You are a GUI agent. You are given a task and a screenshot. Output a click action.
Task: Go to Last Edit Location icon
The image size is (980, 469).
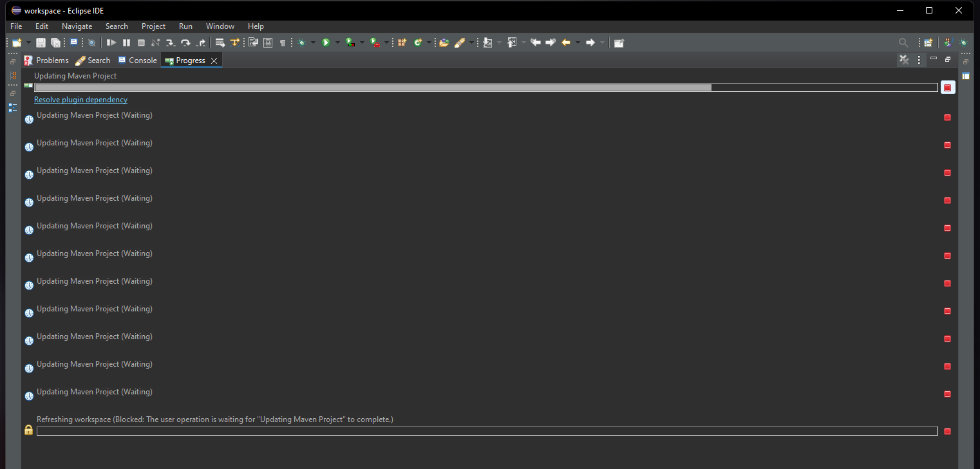coord(536,42)
